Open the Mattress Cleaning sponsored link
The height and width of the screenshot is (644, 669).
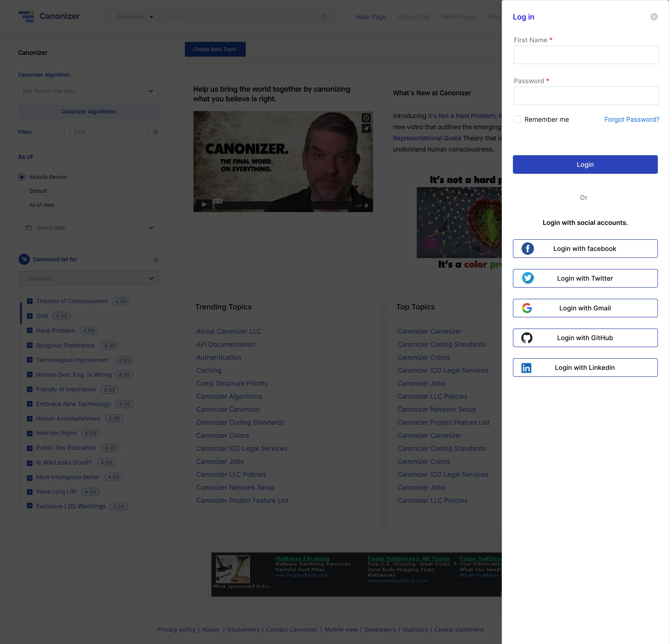coord(302,558)
